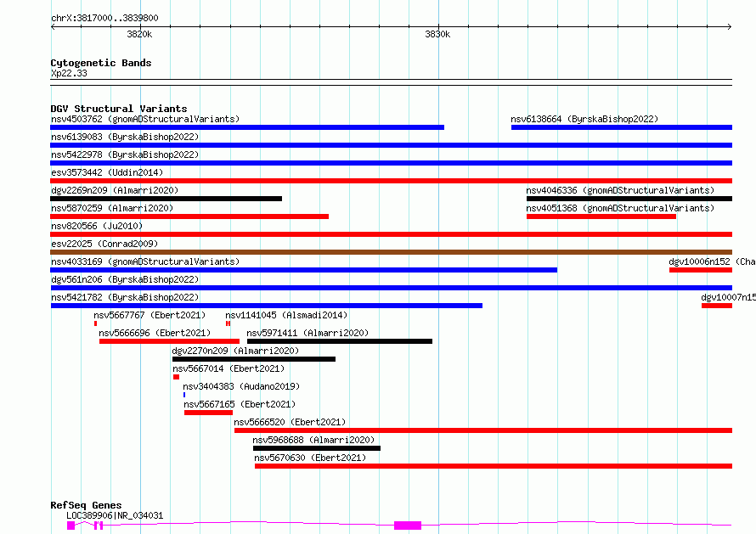Click the nsv5666696 Ebert2021 label

(x=155, y=333)
